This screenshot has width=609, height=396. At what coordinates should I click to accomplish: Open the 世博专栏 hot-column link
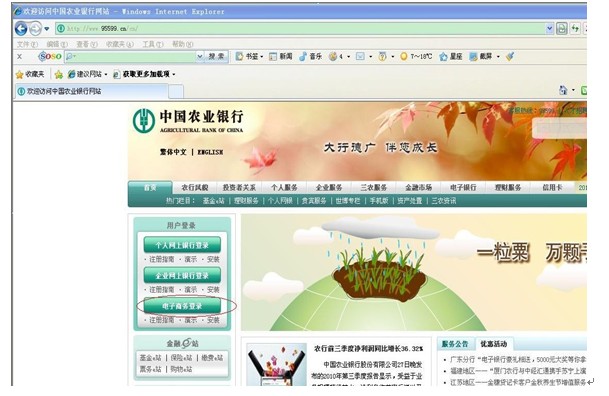coord(348,201)
